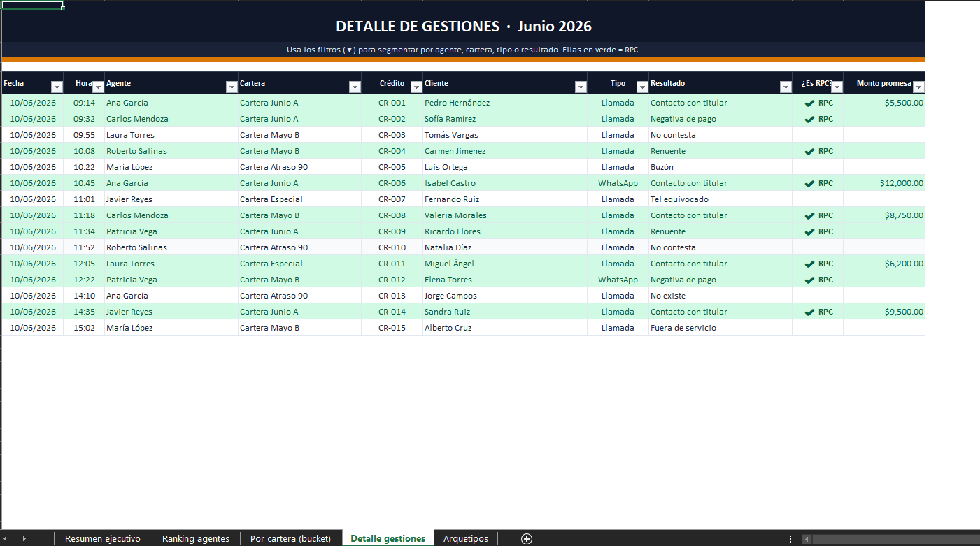Select Cartera Especial in Fernando Ruiz row
The width and height of the screenshot is (980, 546).
click(x=299, y=199)
